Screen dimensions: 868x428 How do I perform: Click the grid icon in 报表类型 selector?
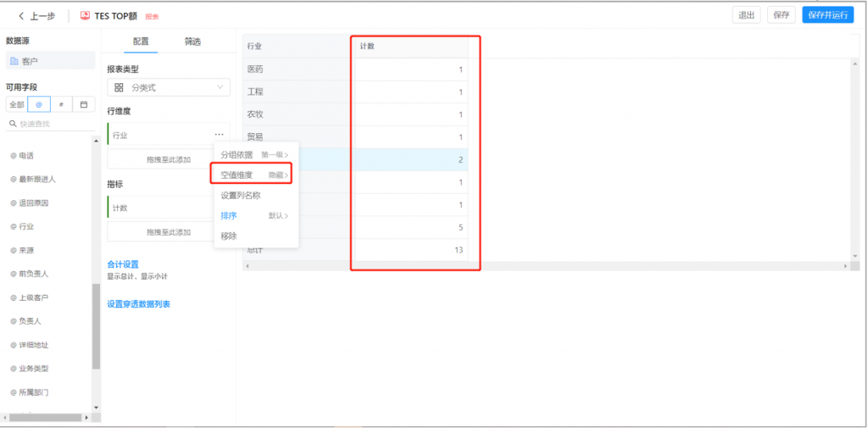pos(119,87)
